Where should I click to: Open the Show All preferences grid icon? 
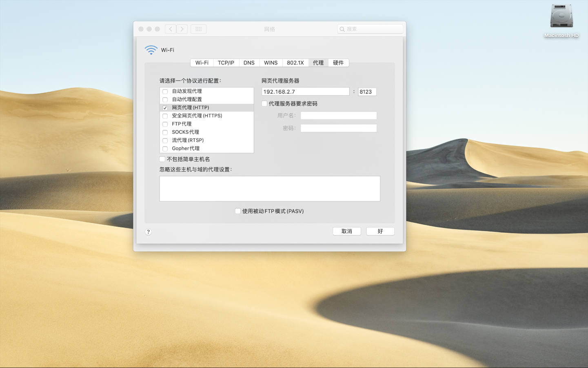(x=198, y=29)
